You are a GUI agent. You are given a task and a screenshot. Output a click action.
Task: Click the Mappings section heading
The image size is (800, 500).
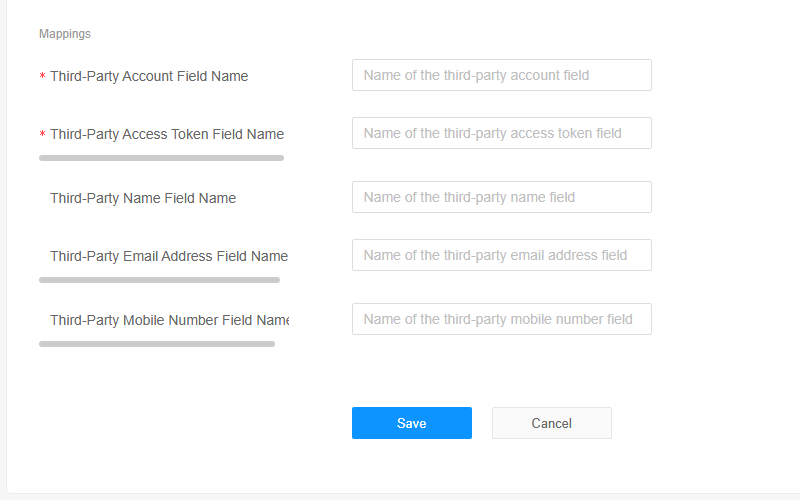[65, 34]
